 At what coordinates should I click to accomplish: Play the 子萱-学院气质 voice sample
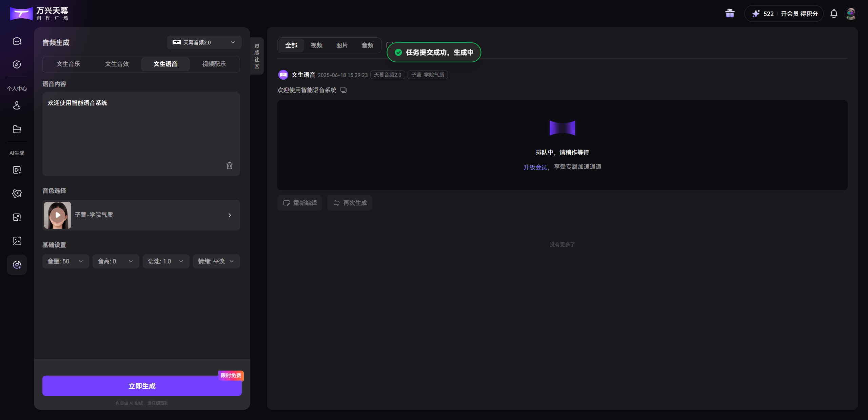click(57, 215)
